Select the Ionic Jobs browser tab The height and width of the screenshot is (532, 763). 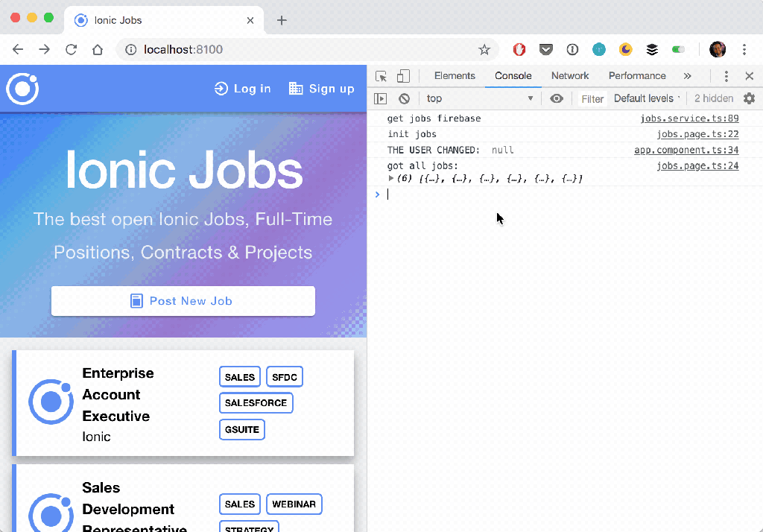click(164, 20)
